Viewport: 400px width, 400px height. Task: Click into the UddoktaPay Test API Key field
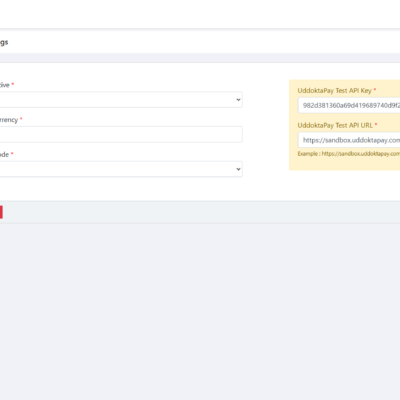tap(349, 105)
